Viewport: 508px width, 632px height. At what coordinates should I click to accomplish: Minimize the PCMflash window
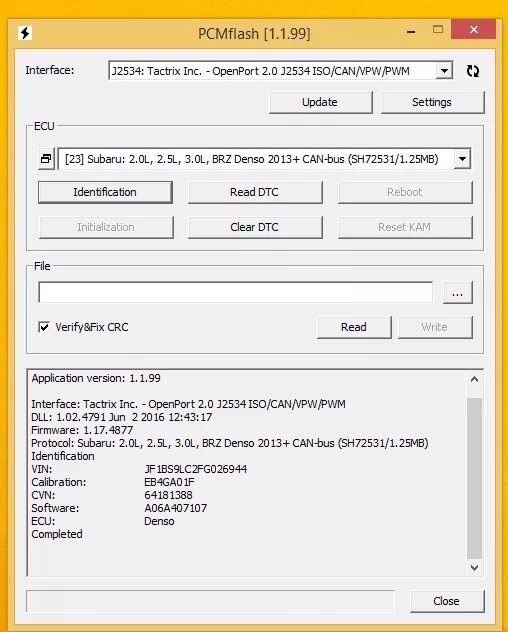point(411,31)
